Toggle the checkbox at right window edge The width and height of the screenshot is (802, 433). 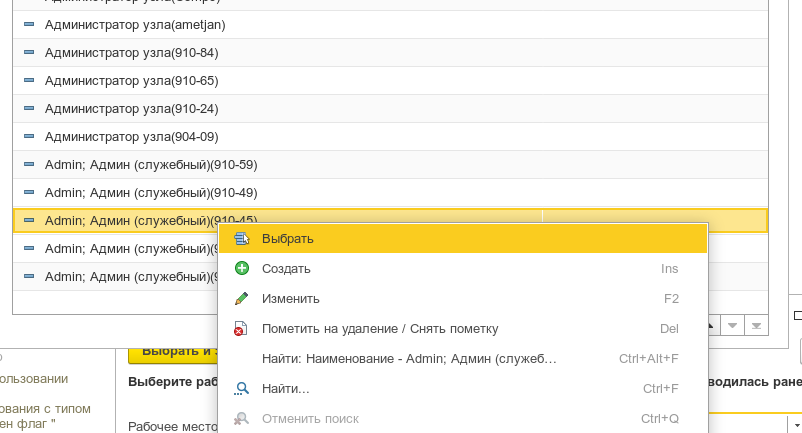point(797,317)
